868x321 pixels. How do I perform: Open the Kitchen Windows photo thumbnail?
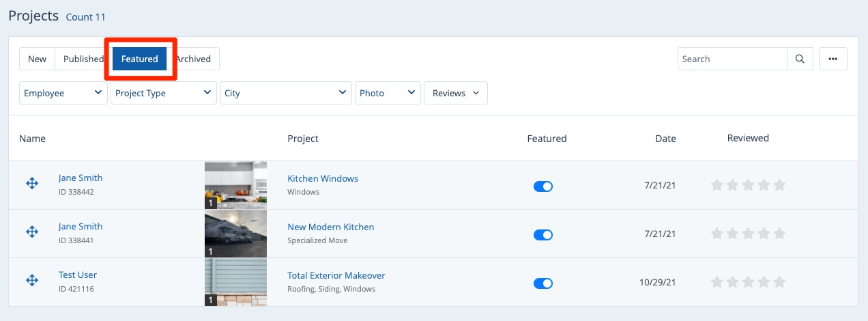click(x=235, y=184)
